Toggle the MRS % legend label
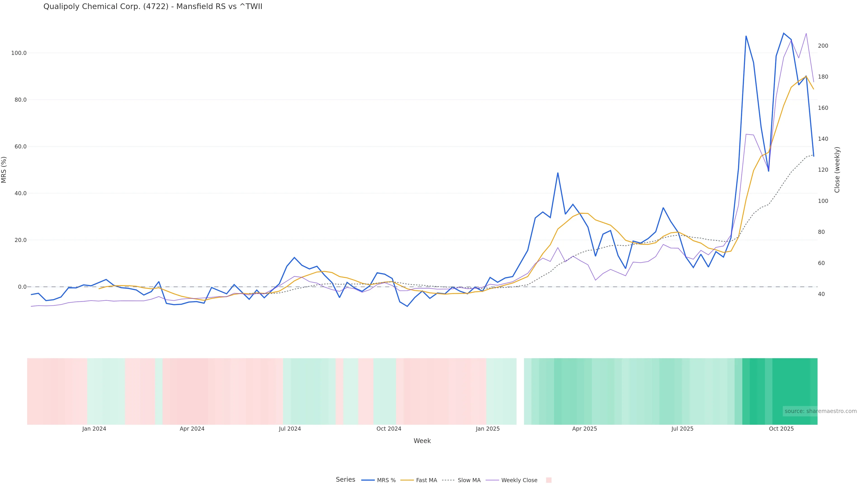 tap(386, 480)
